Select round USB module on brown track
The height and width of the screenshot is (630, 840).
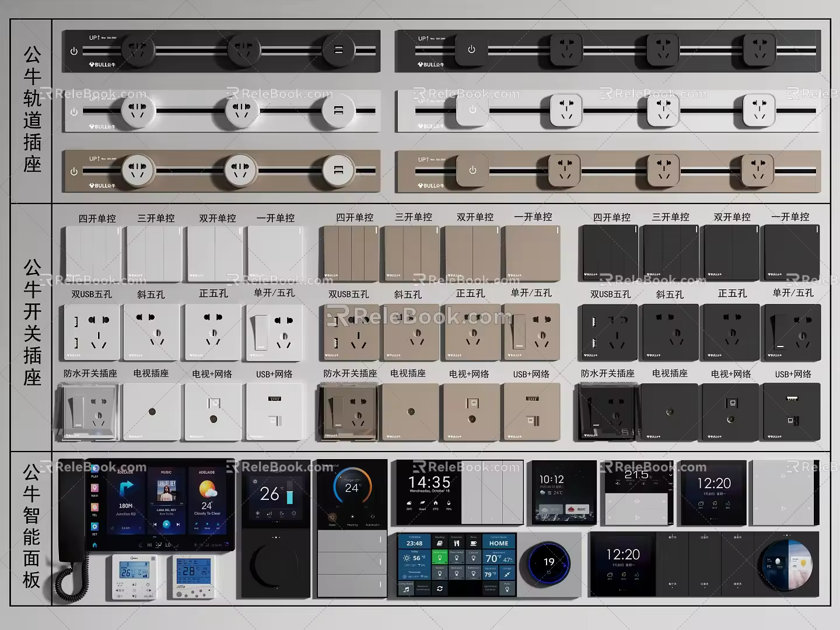pyautogui.click(x=338, y=171)
